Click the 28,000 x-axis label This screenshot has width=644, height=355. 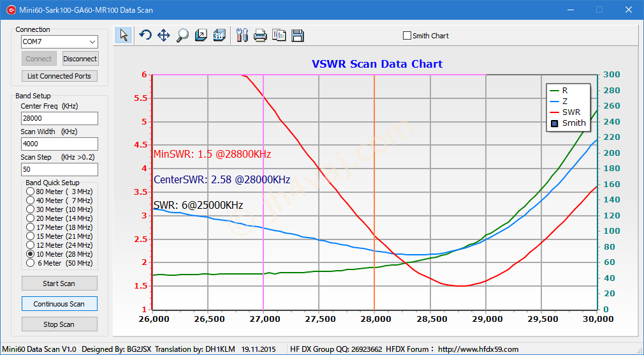click(375, 319)
